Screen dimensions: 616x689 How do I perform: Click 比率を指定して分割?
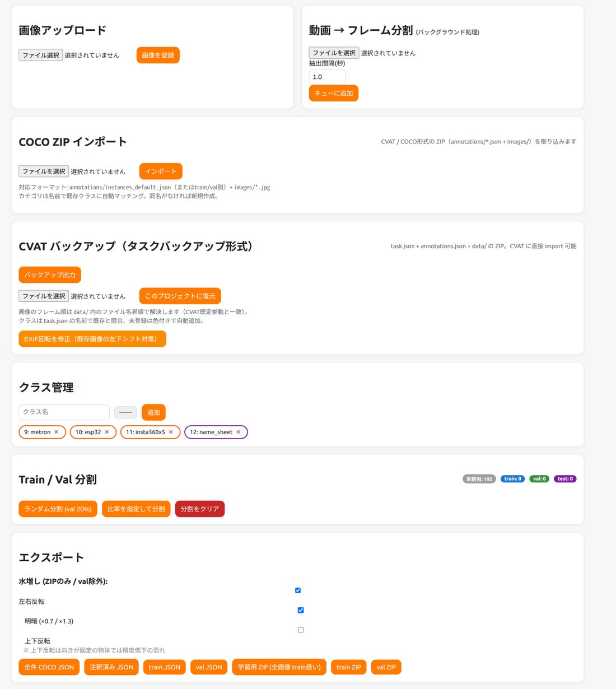click(x=136, y=509)
